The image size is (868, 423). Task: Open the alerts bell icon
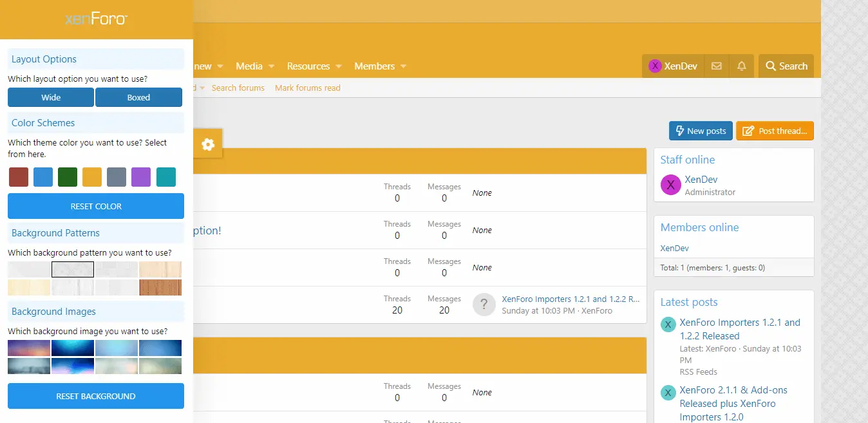[x=742, y=66]
